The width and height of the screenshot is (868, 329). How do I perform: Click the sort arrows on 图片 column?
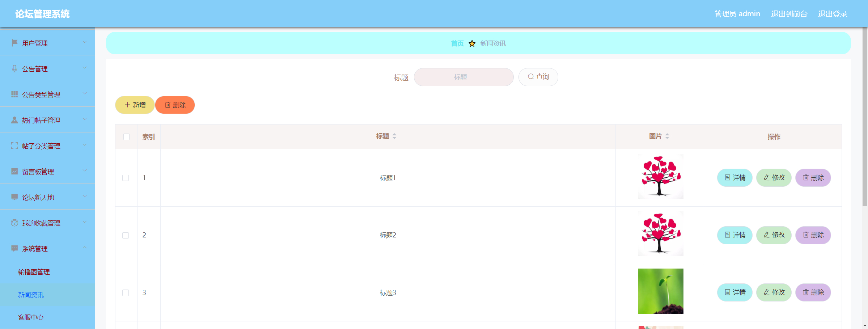667,136
